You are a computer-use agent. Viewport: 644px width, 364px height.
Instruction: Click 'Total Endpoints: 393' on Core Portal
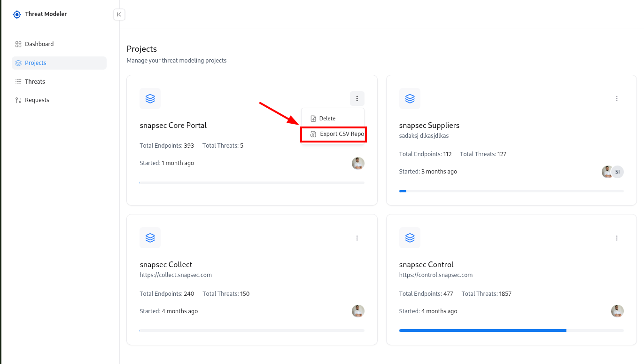[x=167, y=146]
